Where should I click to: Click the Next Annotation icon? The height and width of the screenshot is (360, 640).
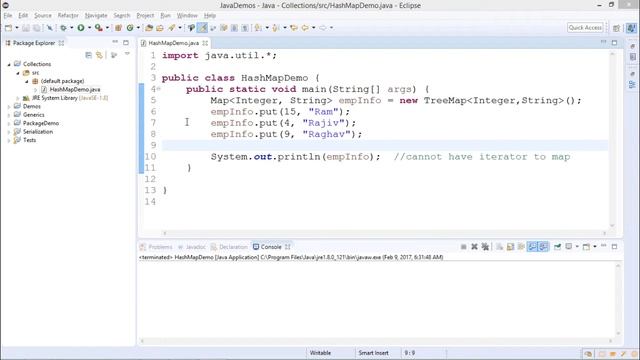point(258,28)
